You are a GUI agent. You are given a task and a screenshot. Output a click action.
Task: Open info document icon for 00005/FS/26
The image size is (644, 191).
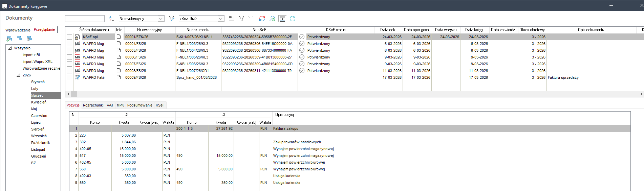pos(119,50)
